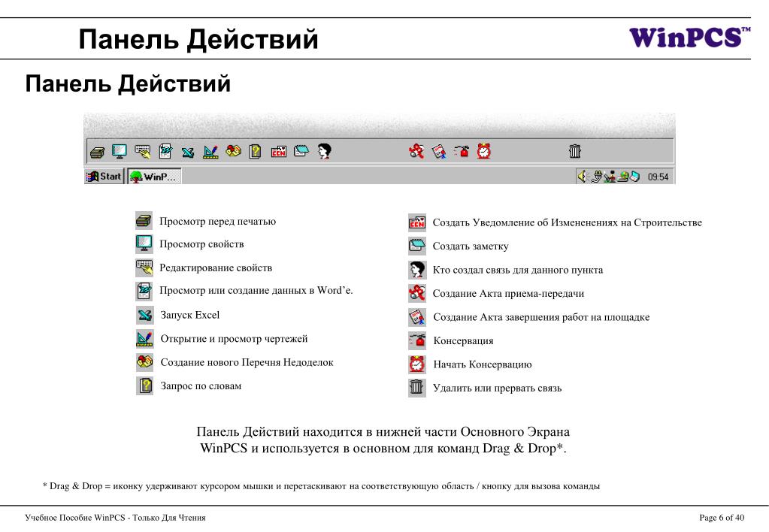Click the legend icon beside 'Запуск Excel'

(144, 315)
